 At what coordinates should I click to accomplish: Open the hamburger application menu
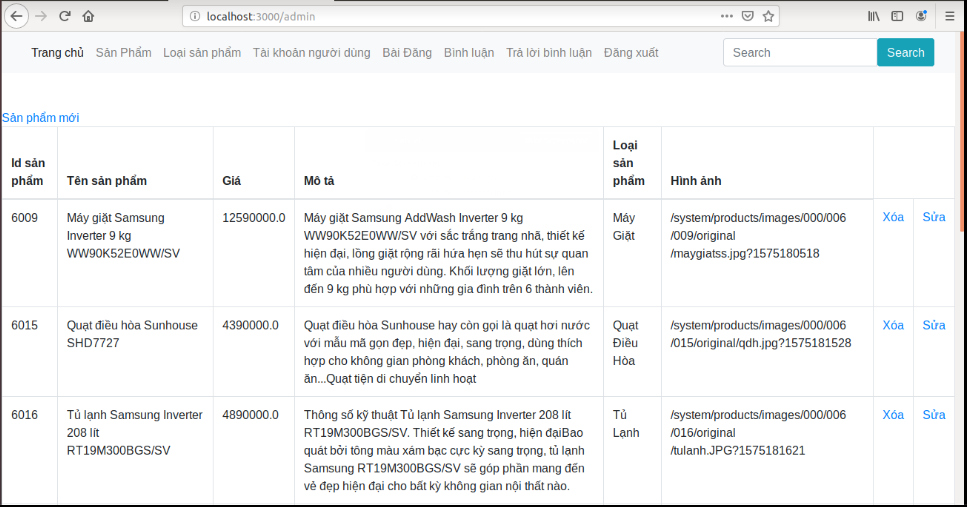[x=950, y=16]
